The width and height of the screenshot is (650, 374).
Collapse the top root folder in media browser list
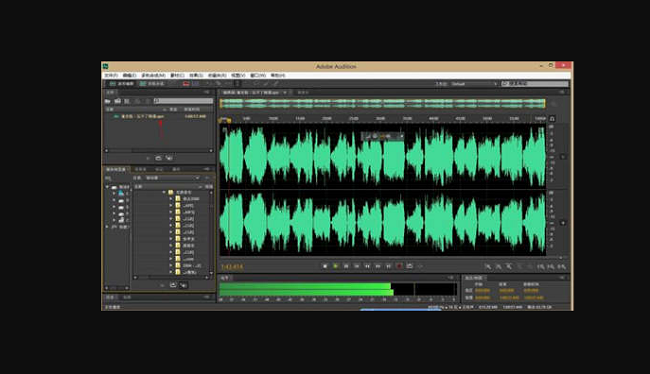165,192
